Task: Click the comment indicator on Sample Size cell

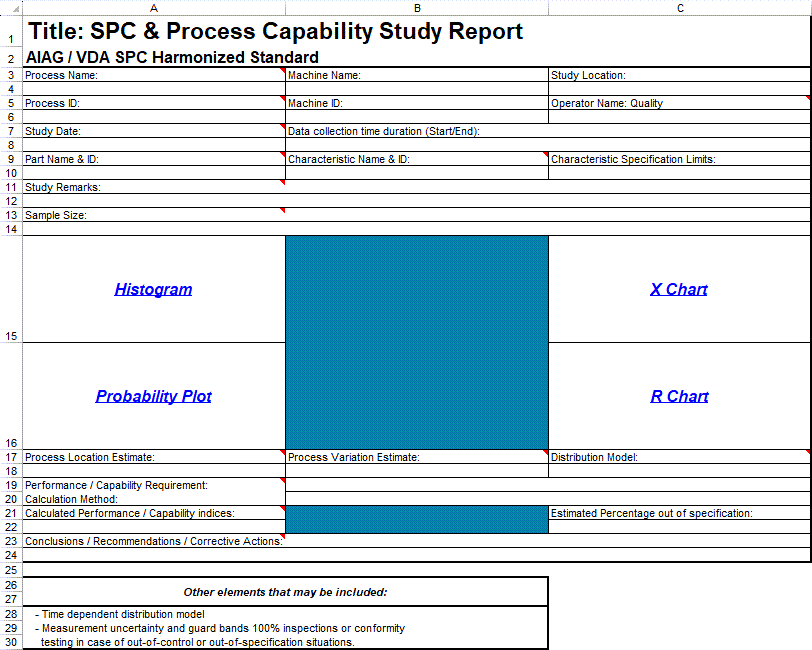Action: click(x=283, y=210)
